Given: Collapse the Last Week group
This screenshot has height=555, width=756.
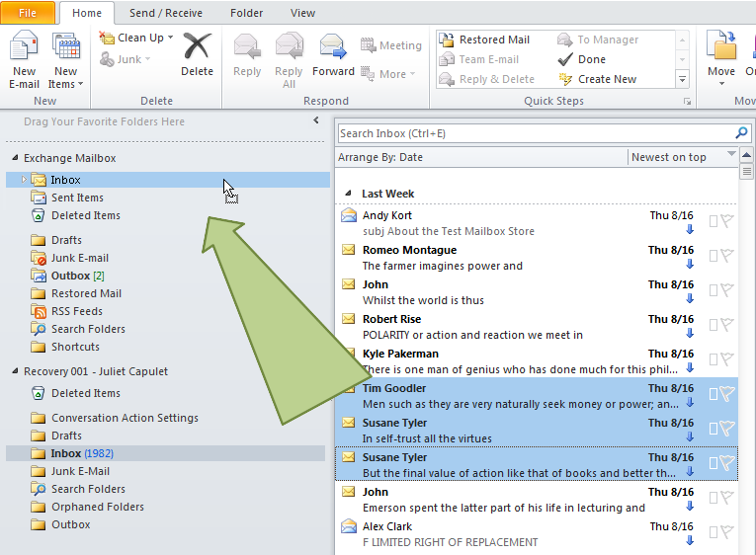Looking at the screenshot, I should pos(348,194).
